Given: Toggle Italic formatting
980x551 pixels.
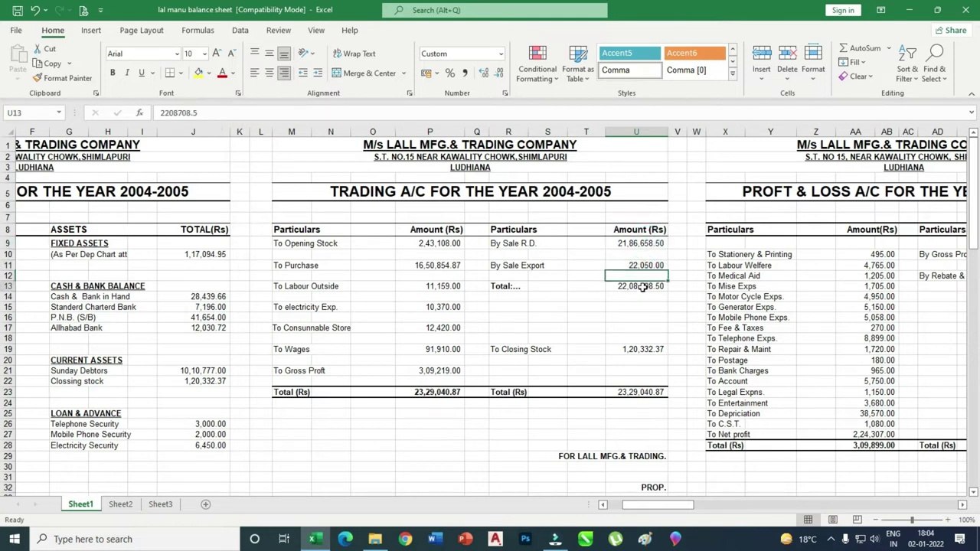Looking at the screenshot, I should point(127,73).
